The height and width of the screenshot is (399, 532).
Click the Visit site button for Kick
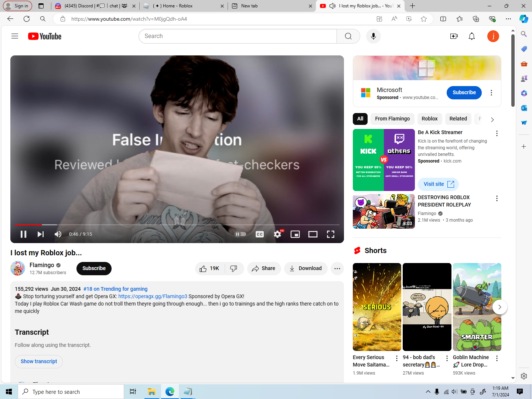tap(439, 184)
